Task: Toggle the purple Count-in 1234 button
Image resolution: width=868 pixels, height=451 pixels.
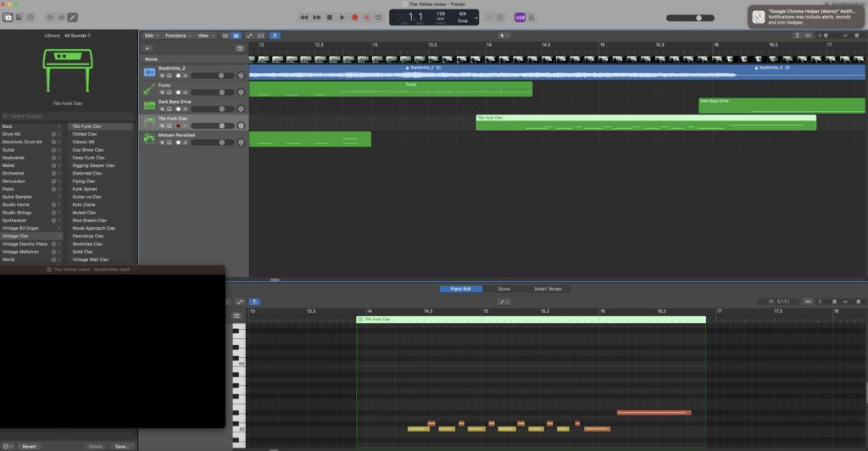Action: point(520,17)
